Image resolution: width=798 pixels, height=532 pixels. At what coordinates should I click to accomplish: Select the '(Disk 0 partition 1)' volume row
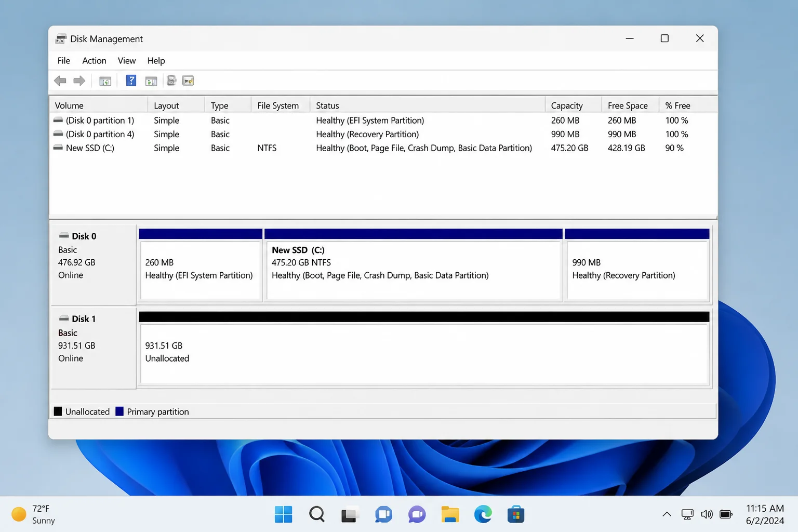(x=383, y=120)
